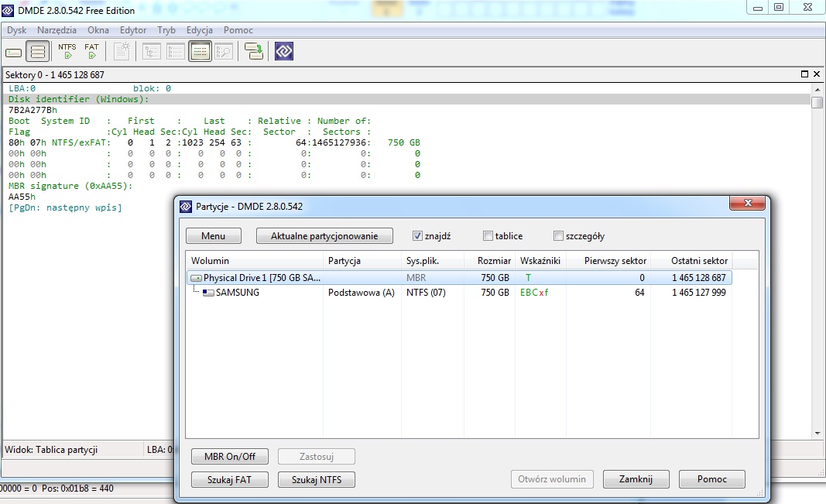Enable the 'tablice' checkbox
The width and height of the screenshot is (826, 504).
click(488, 236)
